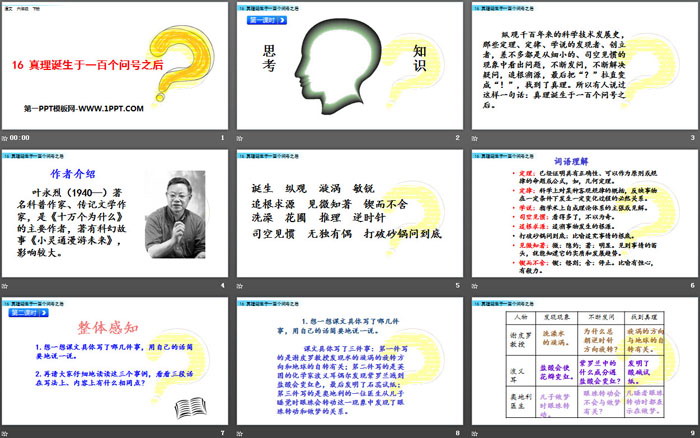Select slide 6 titled 词语理解

point(585,213)
